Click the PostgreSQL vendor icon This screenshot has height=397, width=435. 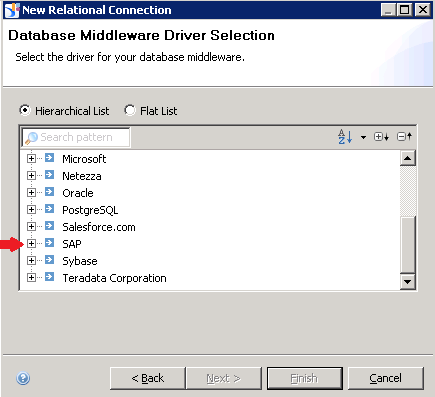pos(49,209)
